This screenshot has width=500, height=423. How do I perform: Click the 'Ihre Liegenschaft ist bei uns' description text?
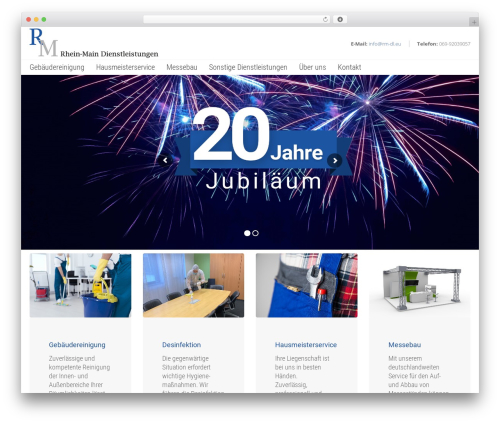302,375
